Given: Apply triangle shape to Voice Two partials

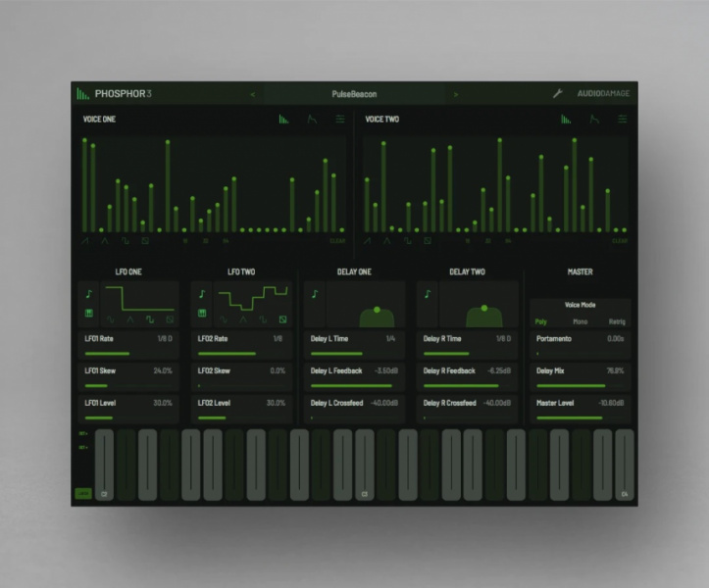Looking at the screenshot, I should [x=386, y=241].
